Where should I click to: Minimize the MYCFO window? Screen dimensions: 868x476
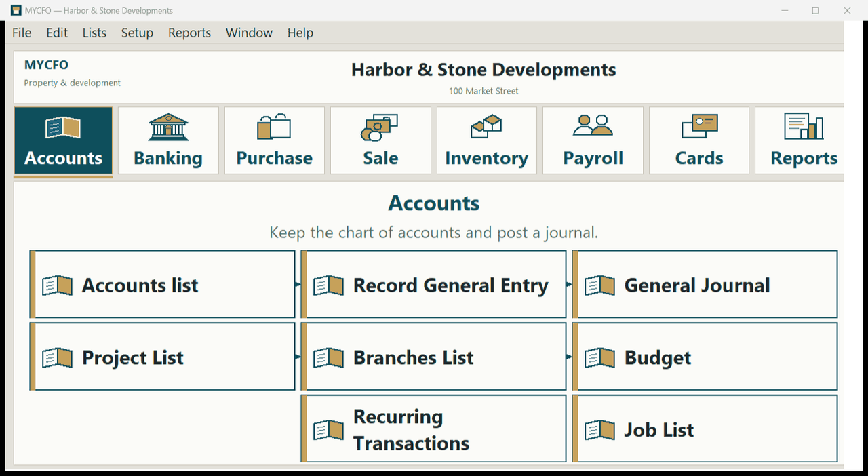tap(785, 10)
